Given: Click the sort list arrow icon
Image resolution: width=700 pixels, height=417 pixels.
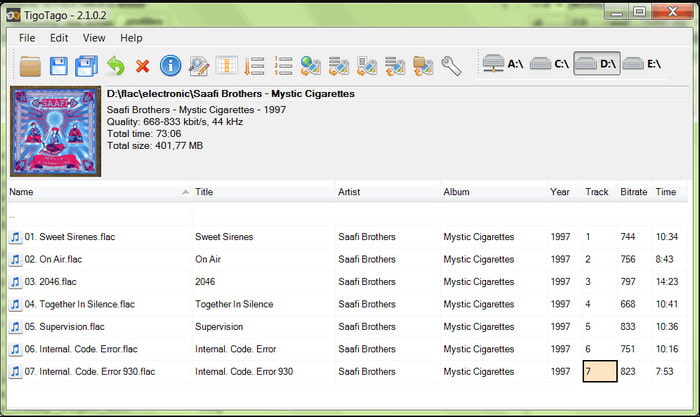Looking at the screenshot, I should tap(254, 66).
